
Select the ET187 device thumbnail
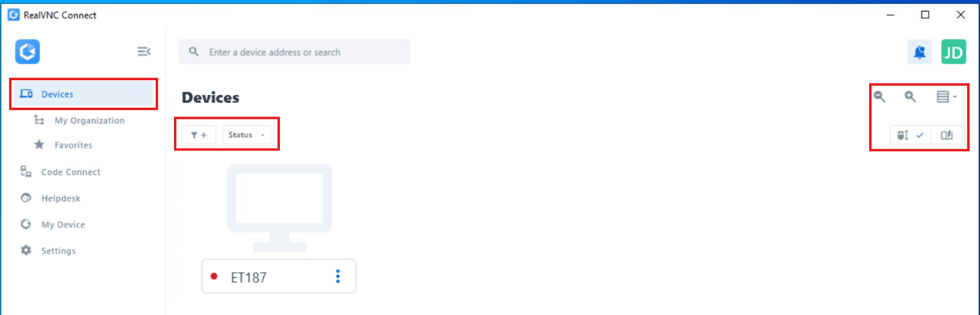click(279, 208)
